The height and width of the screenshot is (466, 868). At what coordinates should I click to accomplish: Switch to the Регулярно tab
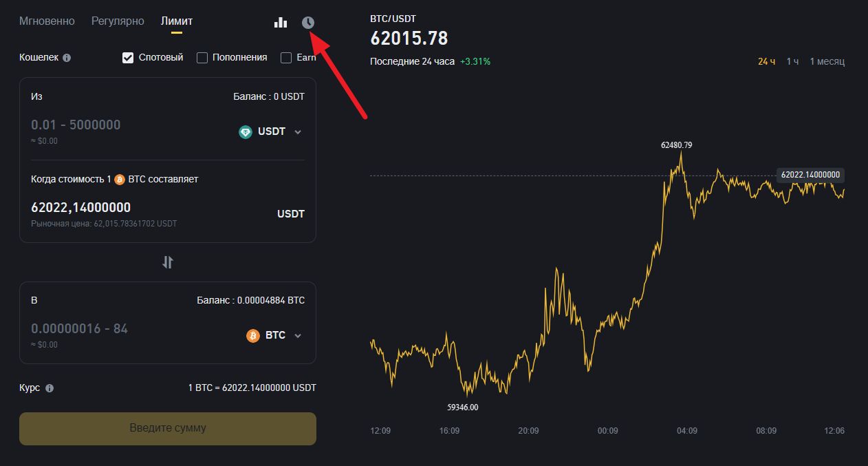click(x=117, y=21)
